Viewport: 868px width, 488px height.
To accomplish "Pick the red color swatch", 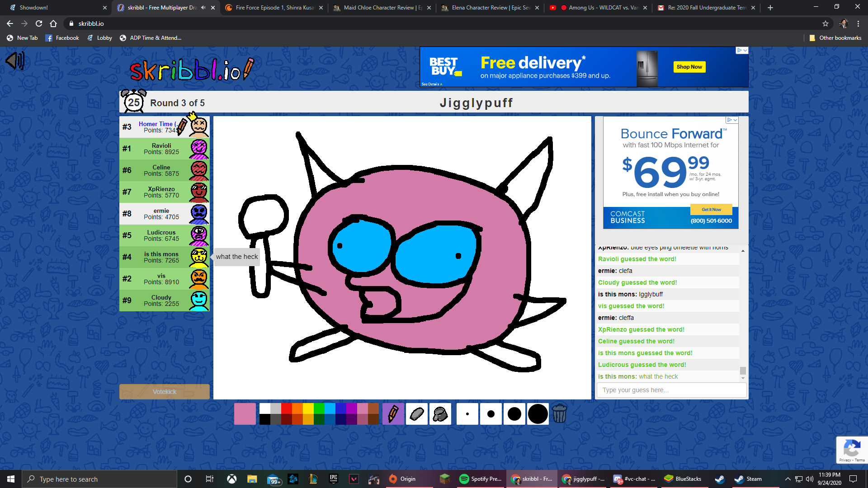I will tap(287, 408).
